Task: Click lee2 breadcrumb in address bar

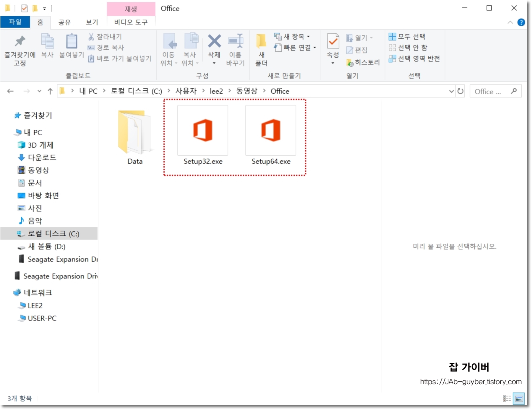Action: coord(216,91)
